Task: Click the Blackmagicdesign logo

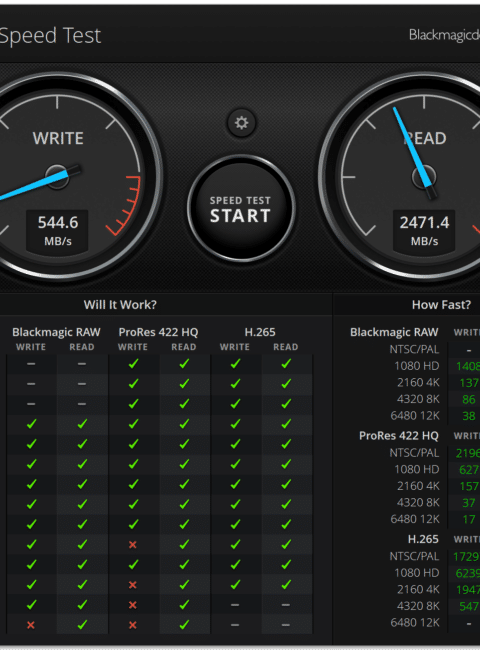Action: point(444,35)
